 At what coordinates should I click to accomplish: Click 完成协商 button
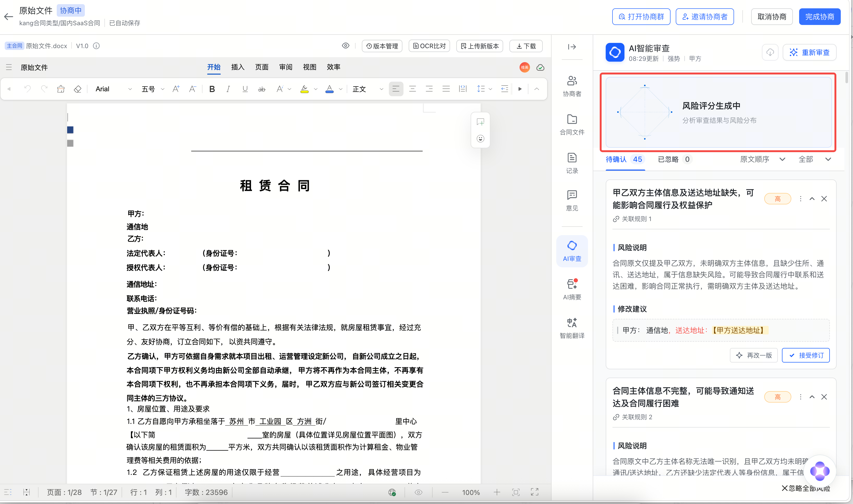click(819, 17)
